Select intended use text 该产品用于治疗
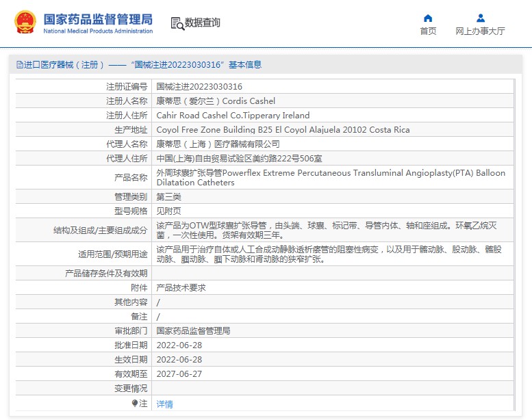Viewport: 532px width, 420px height. click(x=329, y=254)
